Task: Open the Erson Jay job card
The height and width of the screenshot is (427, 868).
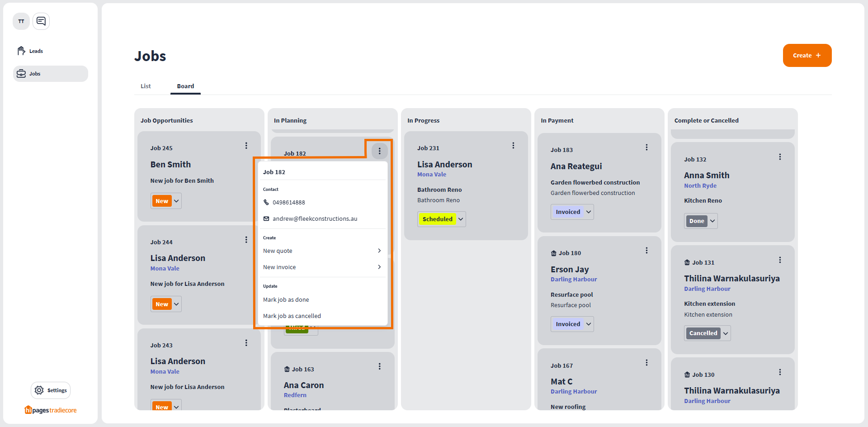Action: [570, 270]
